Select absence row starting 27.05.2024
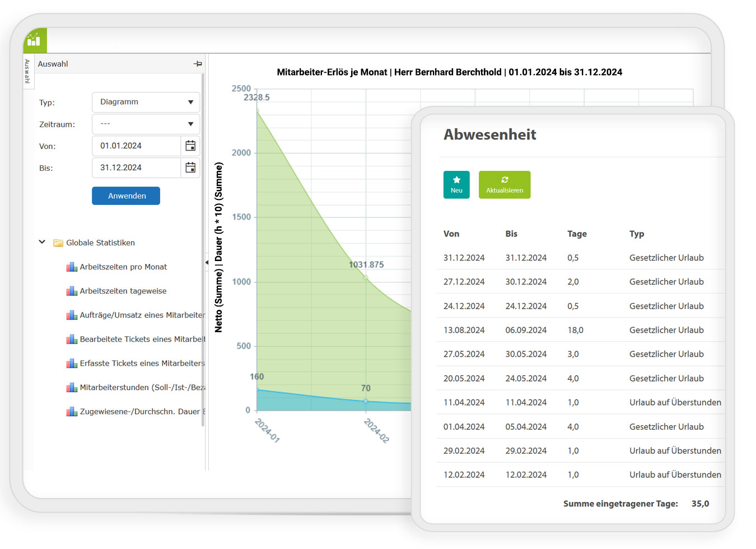 [581, 354]
